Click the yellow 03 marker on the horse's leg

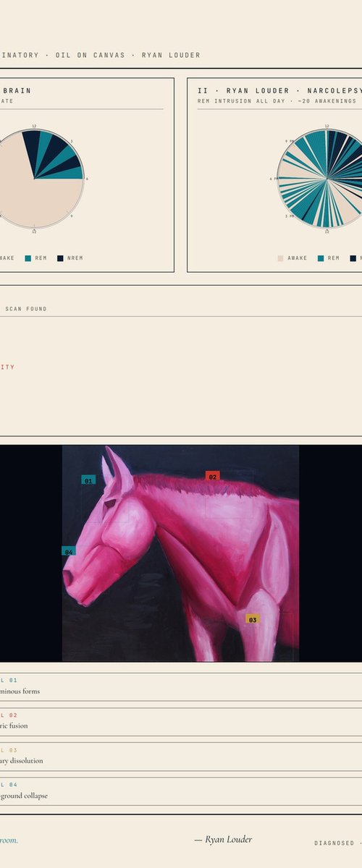coord(252,619)
